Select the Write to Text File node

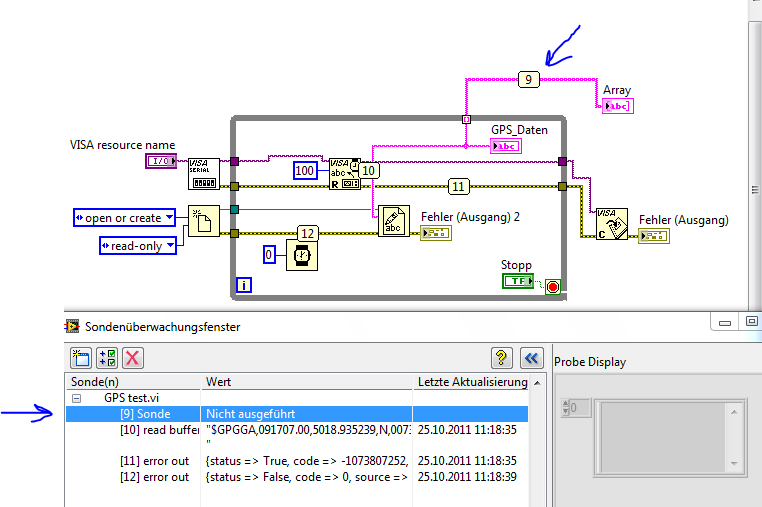[394, 221]
